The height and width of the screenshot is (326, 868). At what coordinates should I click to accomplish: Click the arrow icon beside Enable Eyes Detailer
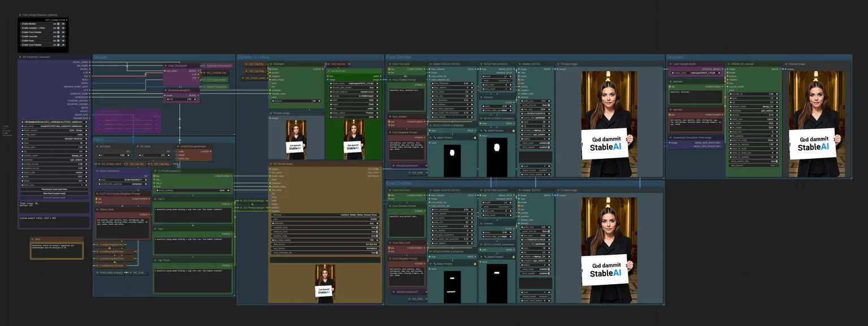tap(63, 45)
